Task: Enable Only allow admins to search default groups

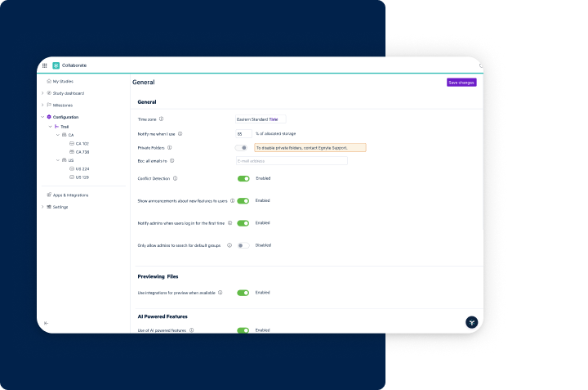Action: tap(243, 245)
